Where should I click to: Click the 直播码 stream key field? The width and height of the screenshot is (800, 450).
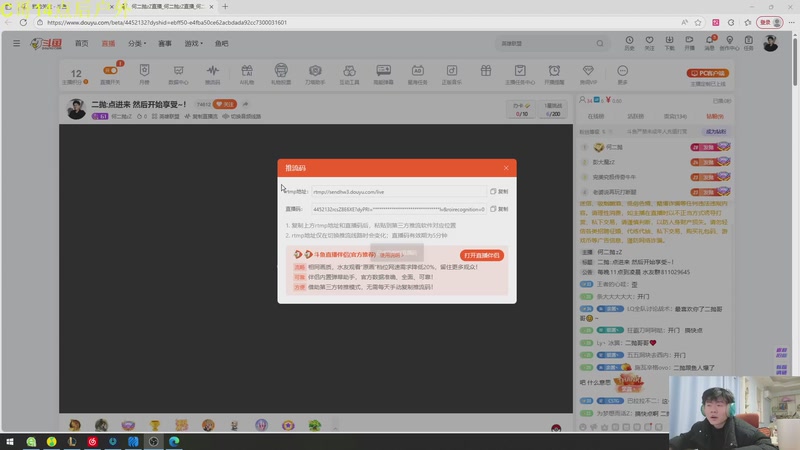398,209
